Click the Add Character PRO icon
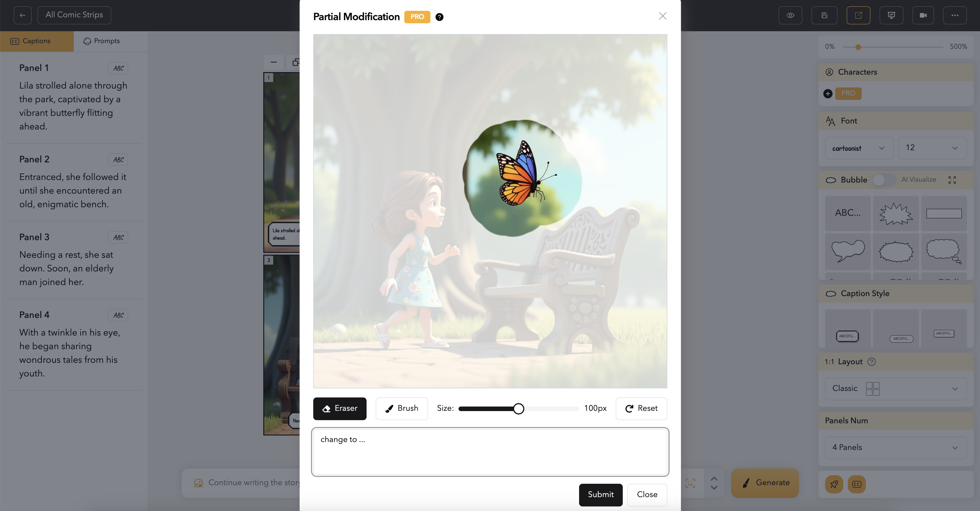Screen dimensions: 980x511 click(828, 93)
